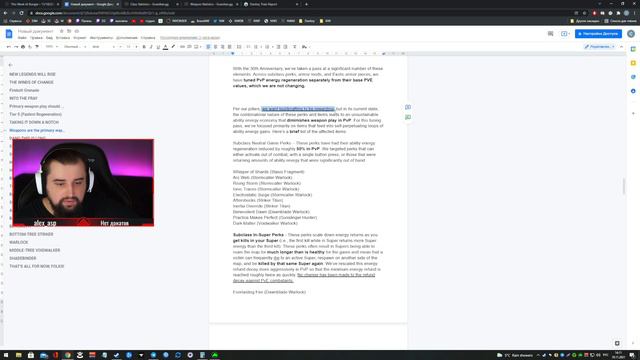The height and width of the screenshot is (360, 640).
Task: Open Google Keep side panel
Action: coord(633,63)
